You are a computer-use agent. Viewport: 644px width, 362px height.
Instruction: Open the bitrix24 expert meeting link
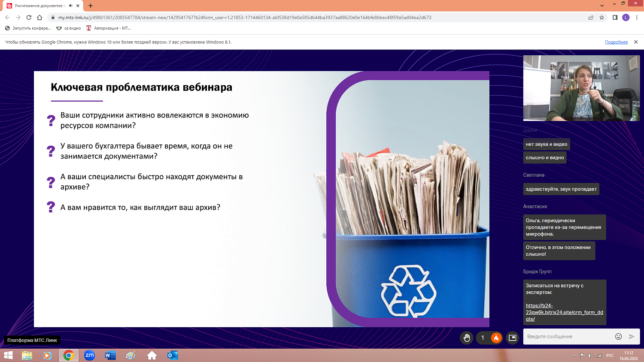coord(564,312)
